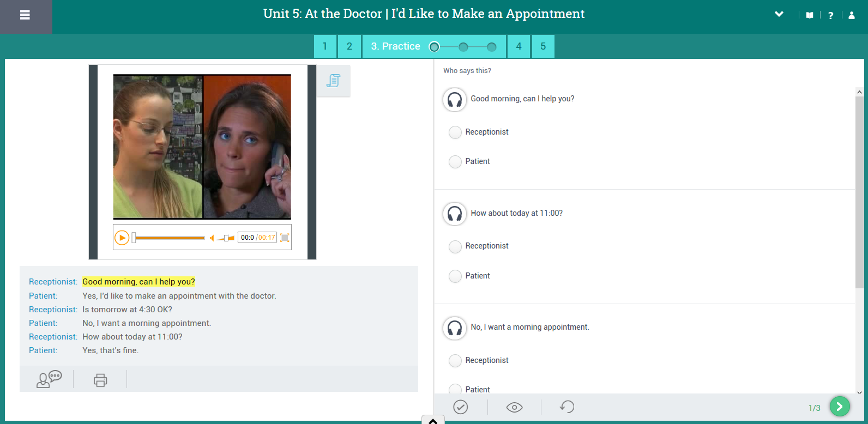Click the 'Who says this?' instruction text
This screenshot has height=424, width=868.
[467, 71]
